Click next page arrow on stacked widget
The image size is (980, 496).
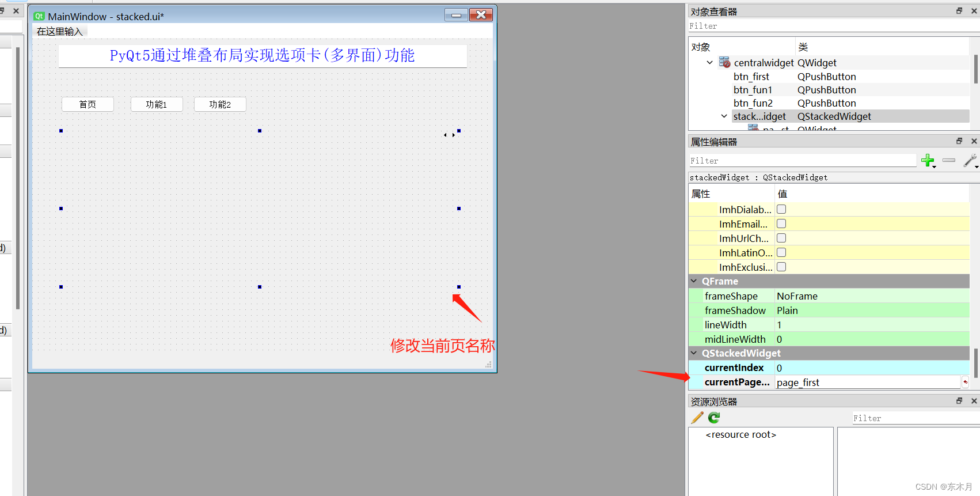(453, 135)
